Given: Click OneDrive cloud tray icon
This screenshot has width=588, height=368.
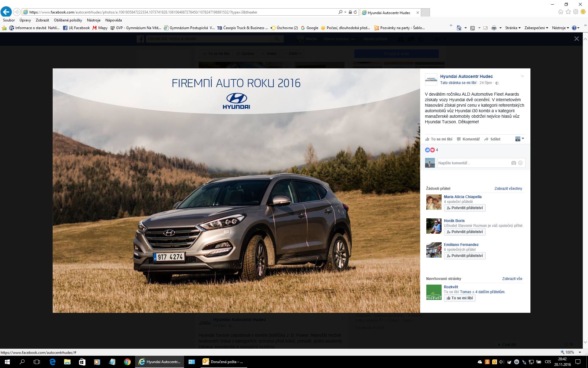Looking at the screenshot, I should 480,362.
